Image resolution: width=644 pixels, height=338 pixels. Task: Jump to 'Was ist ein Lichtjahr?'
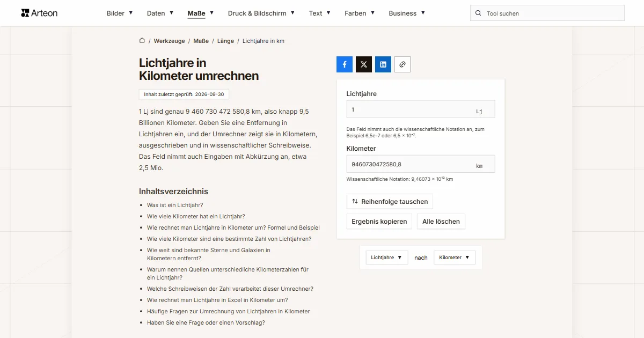175,205
